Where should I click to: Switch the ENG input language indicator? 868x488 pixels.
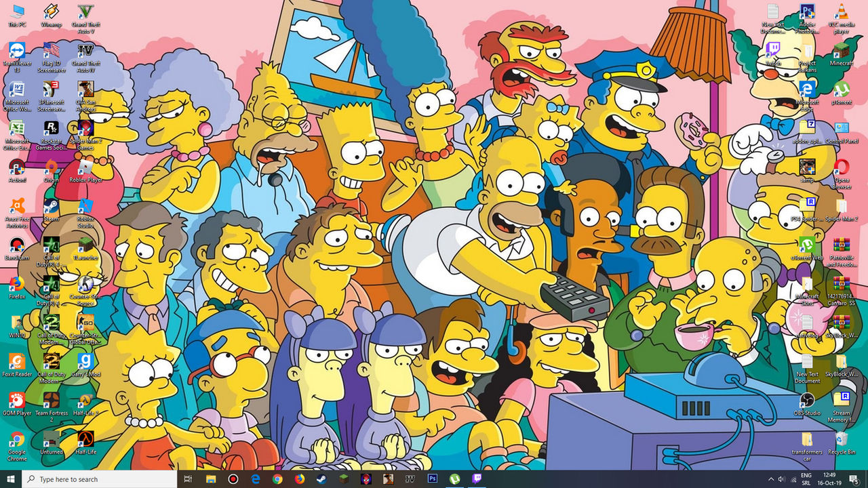pos(806,479)
